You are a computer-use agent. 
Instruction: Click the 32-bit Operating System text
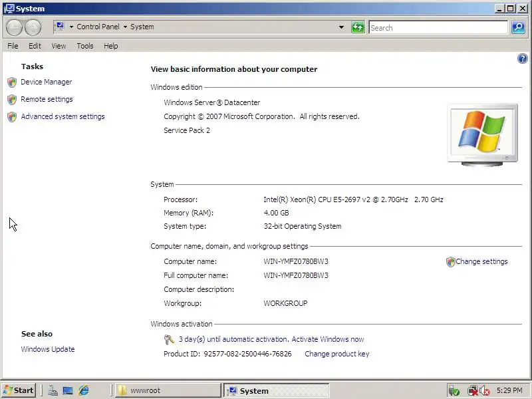pyautogui.click(x=303, y=226)
